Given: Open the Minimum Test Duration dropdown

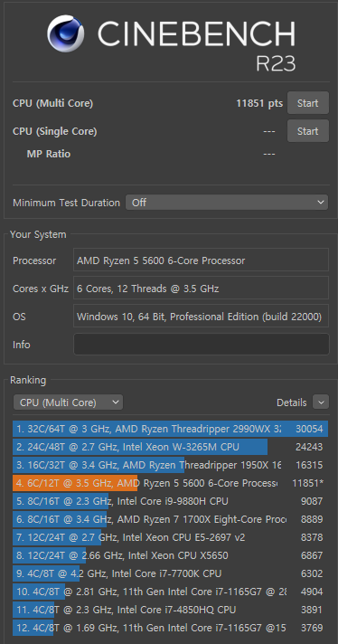Looking at the screenshot, I should click(227, 203).
